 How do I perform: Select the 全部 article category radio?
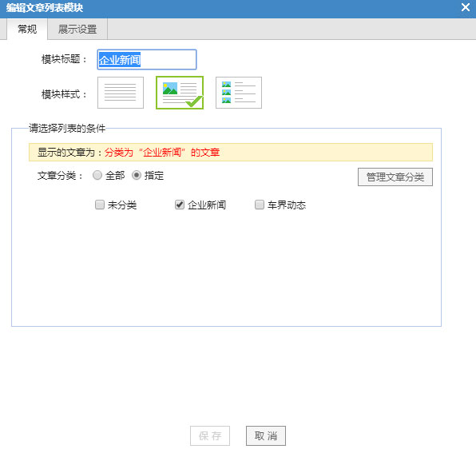pyautogui.click(x=97, y=175)
